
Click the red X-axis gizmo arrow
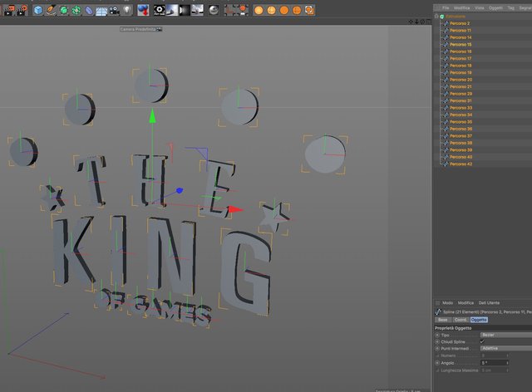point(235,209)
